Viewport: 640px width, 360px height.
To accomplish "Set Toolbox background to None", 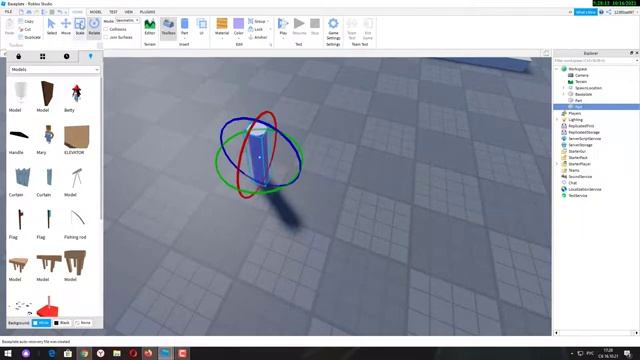I will (x=83, y=323).
